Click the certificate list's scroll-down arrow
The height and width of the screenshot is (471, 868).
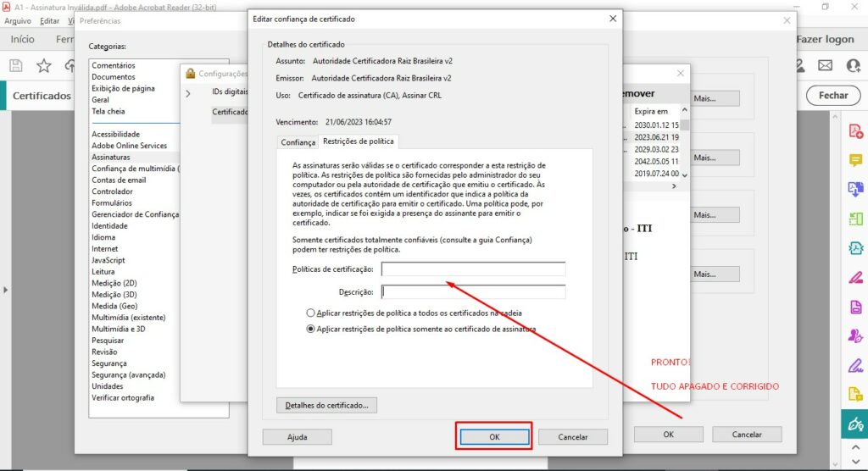[x=685, y=175]
